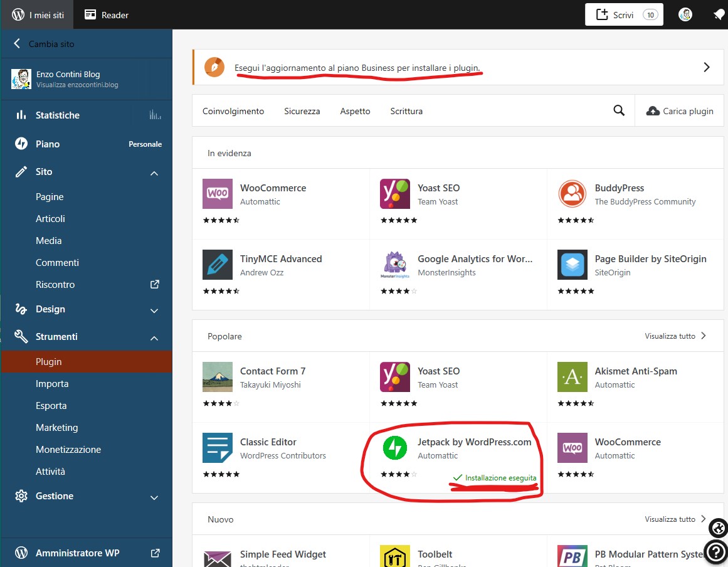728x567 pixels.
Task: Click the Carica plugin button
Action: (x=680, y=111)
